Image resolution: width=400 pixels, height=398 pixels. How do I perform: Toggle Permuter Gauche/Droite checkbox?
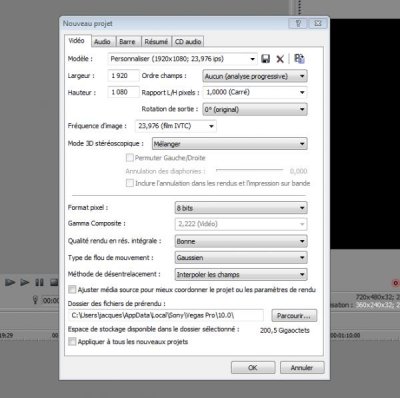(130, 158)
